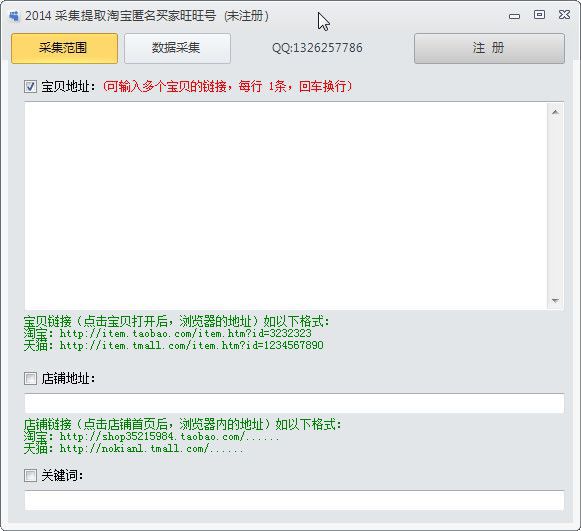The height and width of the screenshot is (531, 581).
Task: Click the sample taobao item link text
Action: [x=185, y=333]
